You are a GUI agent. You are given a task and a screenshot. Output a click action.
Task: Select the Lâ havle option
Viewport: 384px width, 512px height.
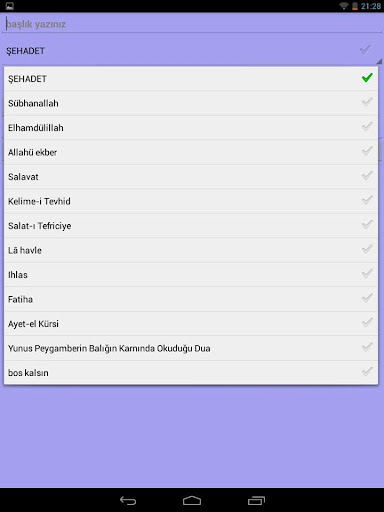point(191,250)
